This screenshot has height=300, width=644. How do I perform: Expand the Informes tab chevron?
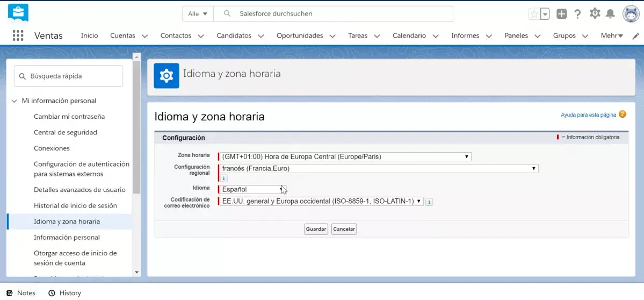click(489, 36)
